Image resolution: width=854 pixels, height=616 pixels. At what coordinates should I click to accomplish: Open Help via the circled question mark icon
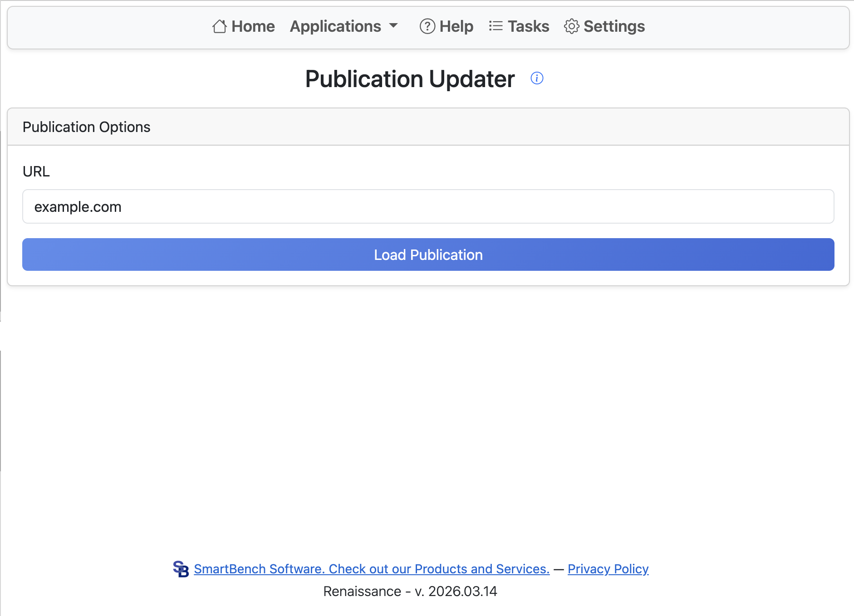427,26
